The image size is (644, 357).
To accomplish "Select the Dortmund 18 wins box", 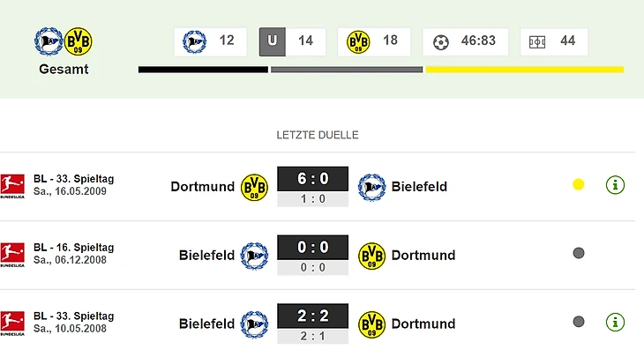I will click(374, 41).
